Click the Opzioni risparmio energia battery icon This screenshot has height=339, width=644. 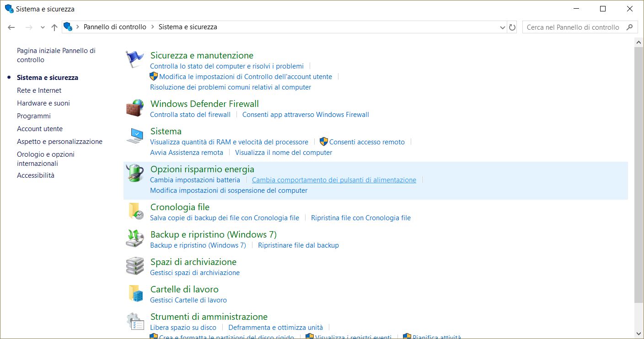135,174
